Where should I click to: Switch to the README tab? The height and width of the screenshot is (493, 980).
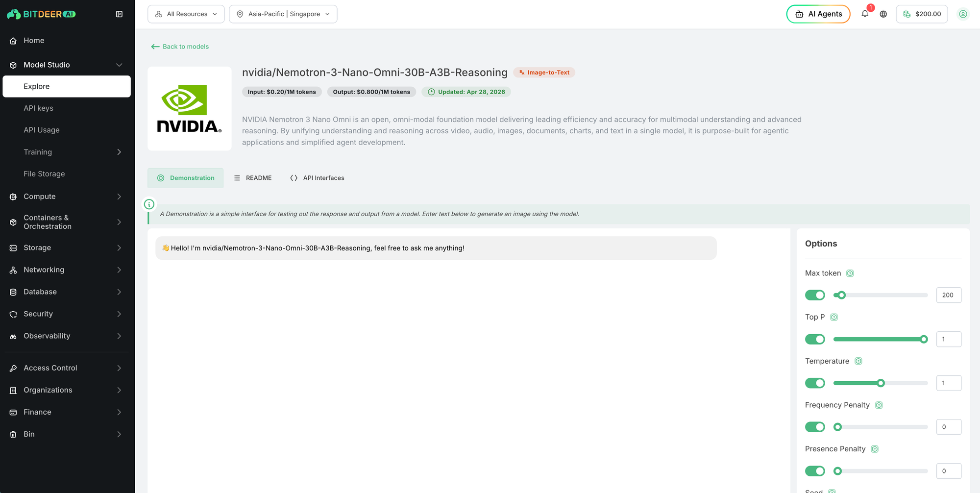253,178
